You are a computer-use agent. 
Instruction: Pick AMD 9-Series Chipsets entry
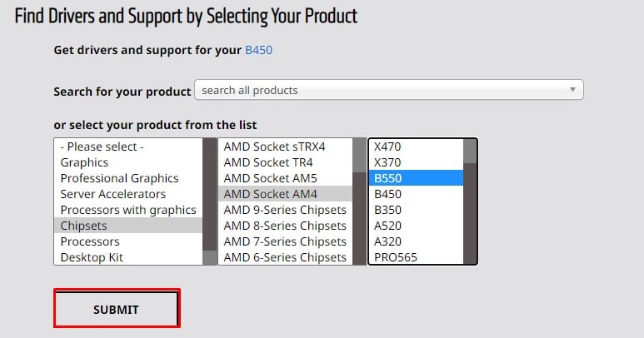pos(285,210)
